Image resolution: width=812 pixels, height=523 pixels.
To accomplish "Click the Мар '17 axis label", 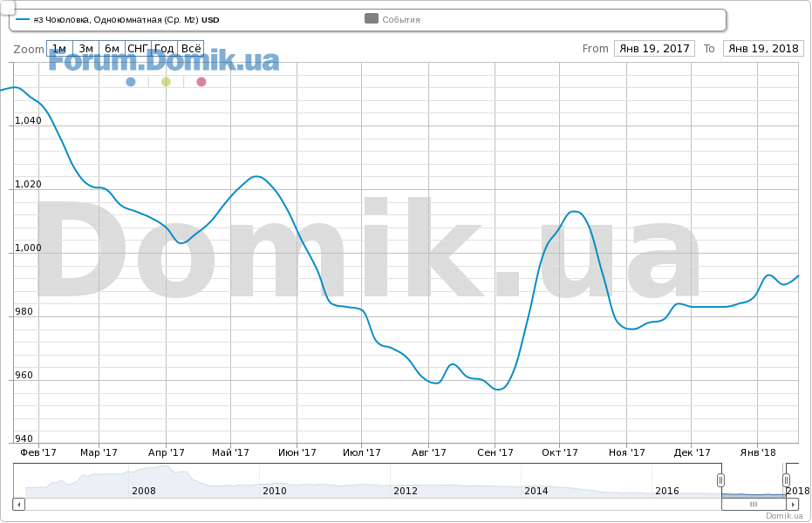I will pos(99,452).
